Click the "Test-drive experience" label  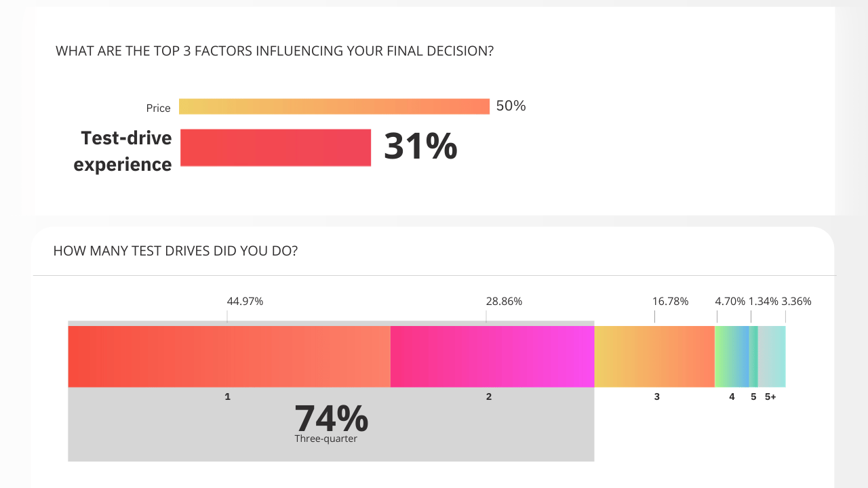123,151
